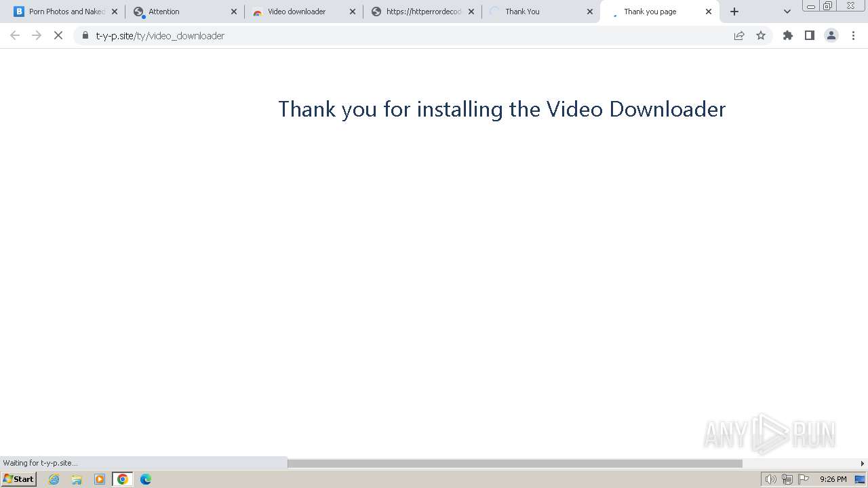This screenshot has width=868, height=488.
Task: Close the Thank You tab
Action: click(590, 12)
